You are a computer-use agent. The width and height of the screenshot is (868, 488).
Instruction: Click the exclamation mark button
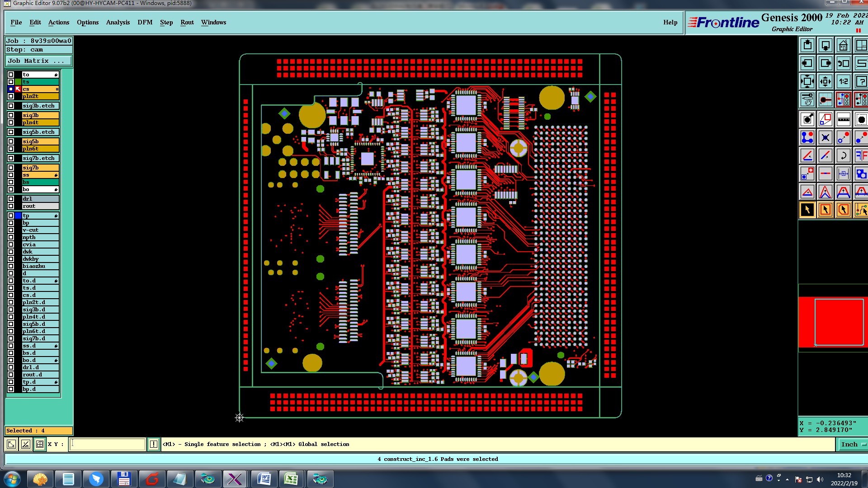[154, 445]
